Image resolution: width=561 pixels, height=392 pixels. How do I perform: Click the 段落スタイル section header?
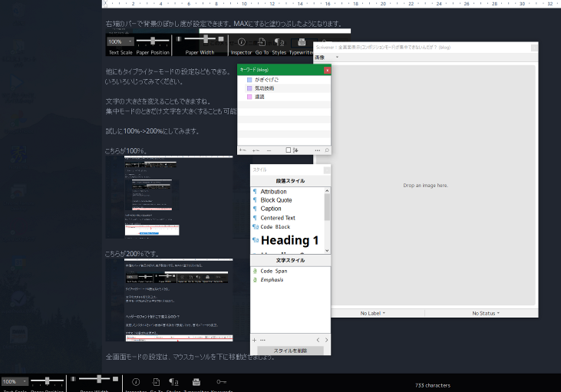[290, 180]
